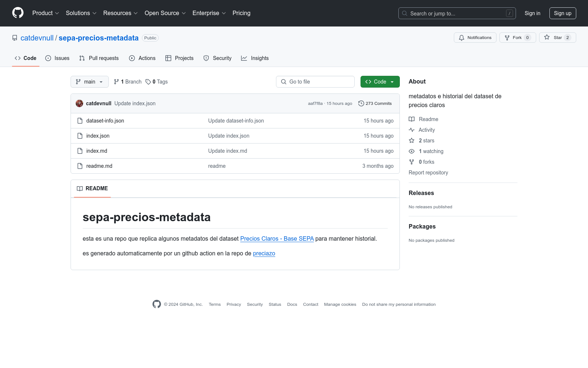
Task: Open the Pricing link
Action: click(x=241, y=13)
